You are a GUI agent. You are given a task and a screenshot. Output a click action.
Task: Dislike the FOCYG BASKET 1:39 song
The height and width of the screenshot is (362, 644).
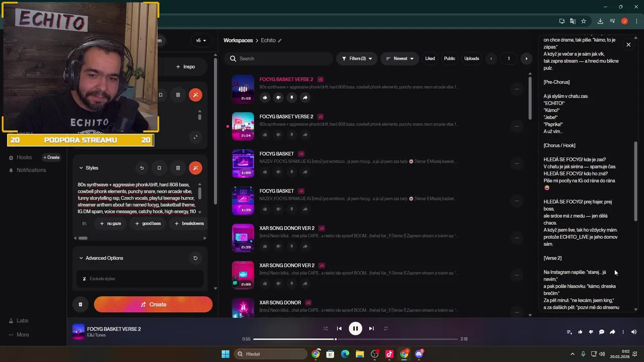coord(278,209)
